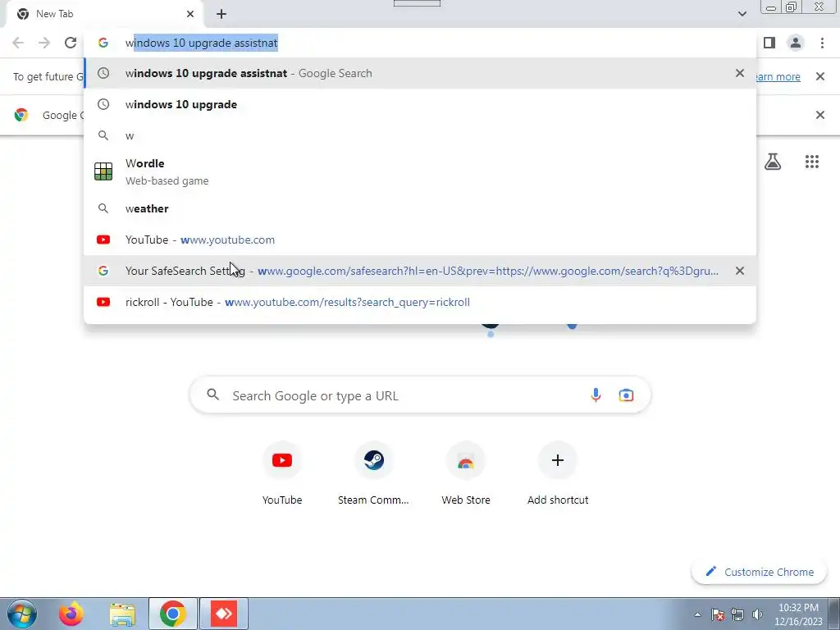Expand the tab search chevron
840x630 pixels.
tap(742, 14)
